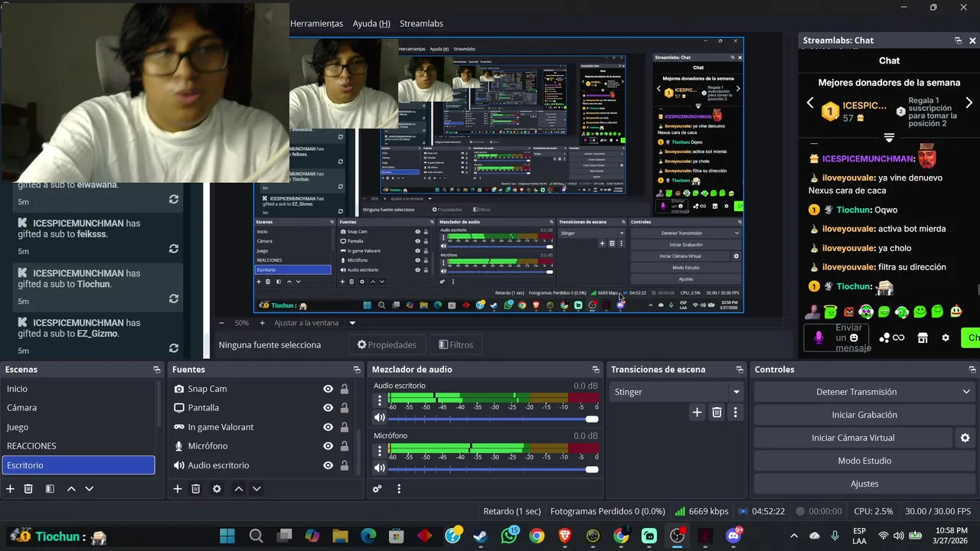
Task: Click Iniciar Grabación button
Action: point(864,415)
